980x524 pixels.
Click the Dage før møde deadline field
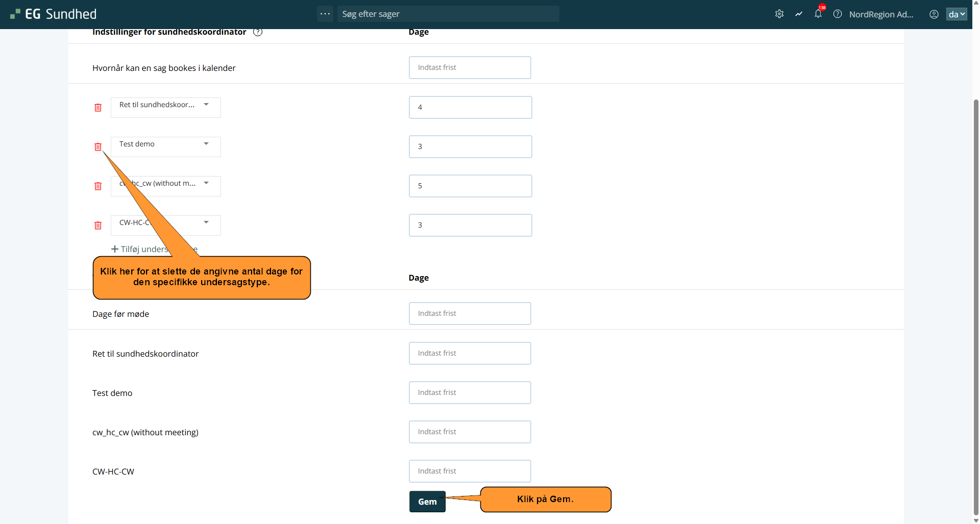tap(470, 314)
